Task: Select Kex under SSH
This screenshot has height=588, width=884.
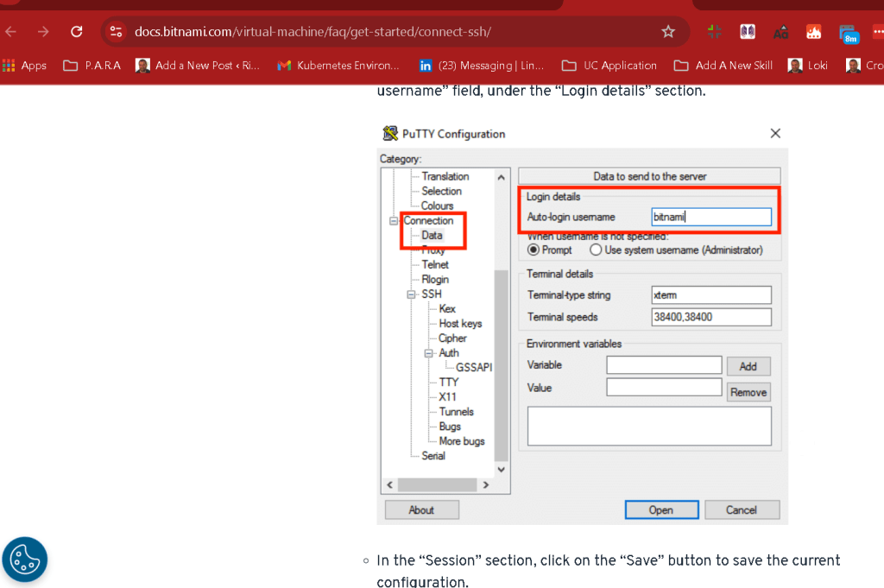Action: tap(447, 308)
